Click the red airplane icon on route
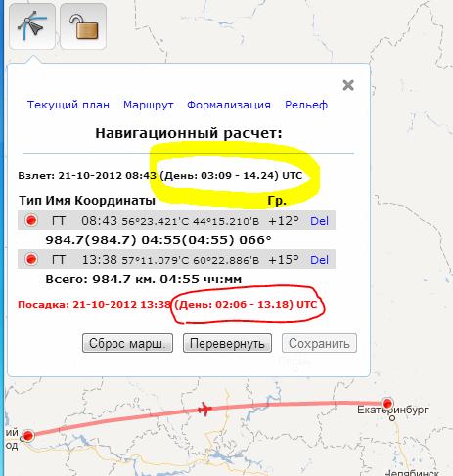The width and height of the screenshot is (453, 476). [x=204, y=409]
